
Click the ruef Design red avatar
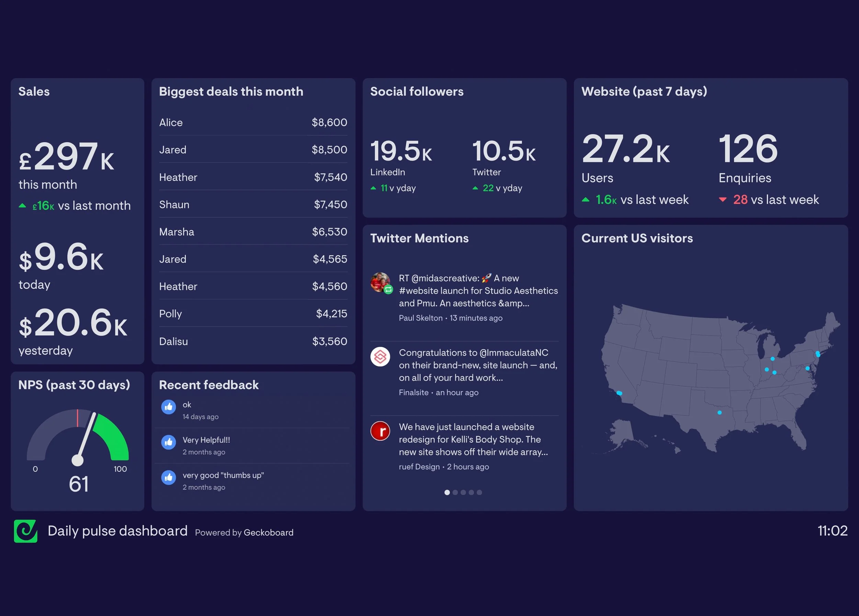[x=380, y=431]
